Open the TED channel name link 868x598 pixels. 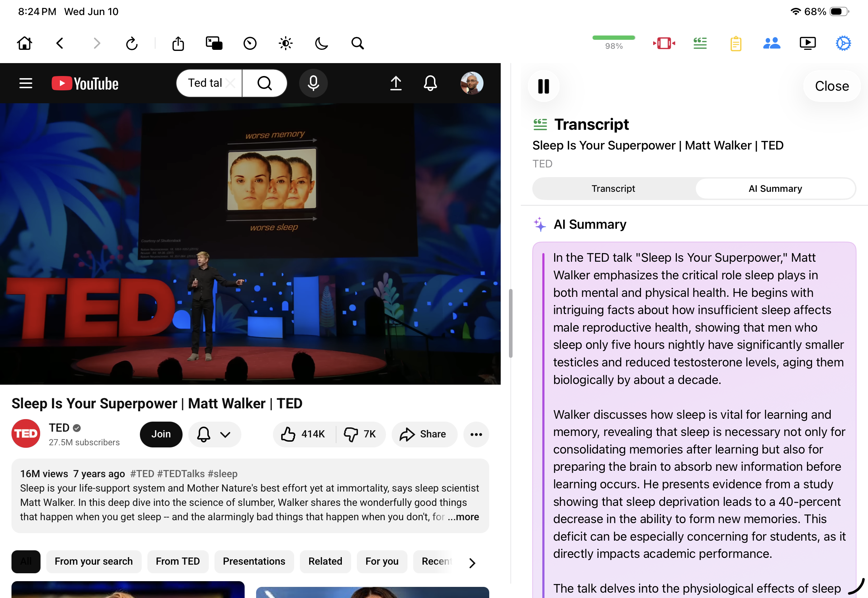(x=59, y=427)
